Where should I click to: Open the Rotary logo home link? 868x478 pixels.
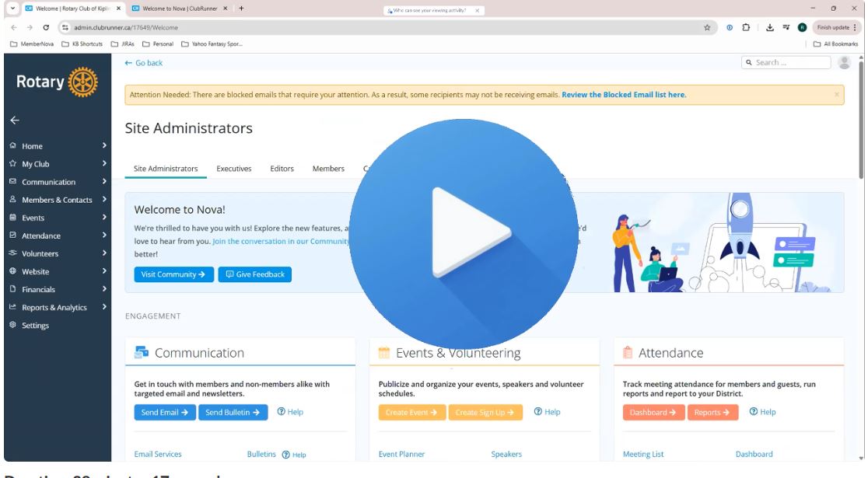pyautogui.click(x=57, y=82)
